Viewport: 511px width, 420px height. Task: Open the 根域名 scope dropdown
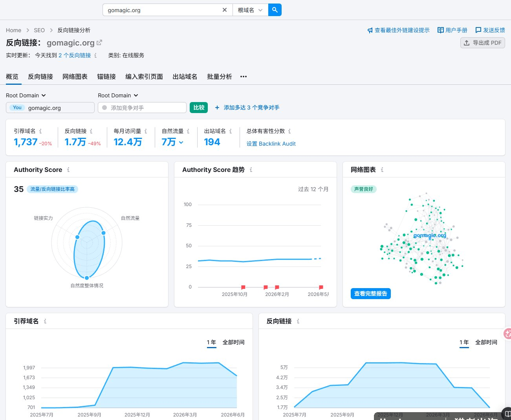[250, 10]
